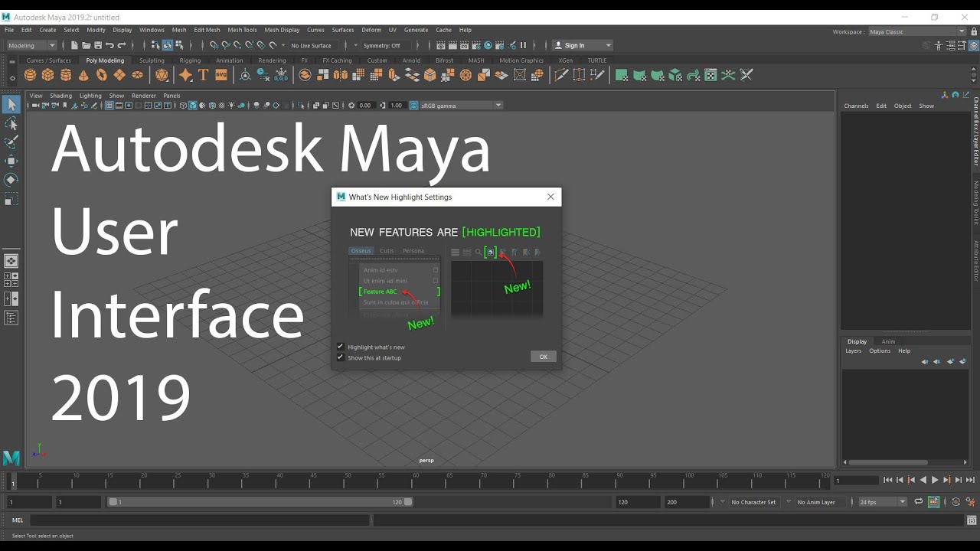Create polygon Type text with T icon

click(x=203, y=75)
